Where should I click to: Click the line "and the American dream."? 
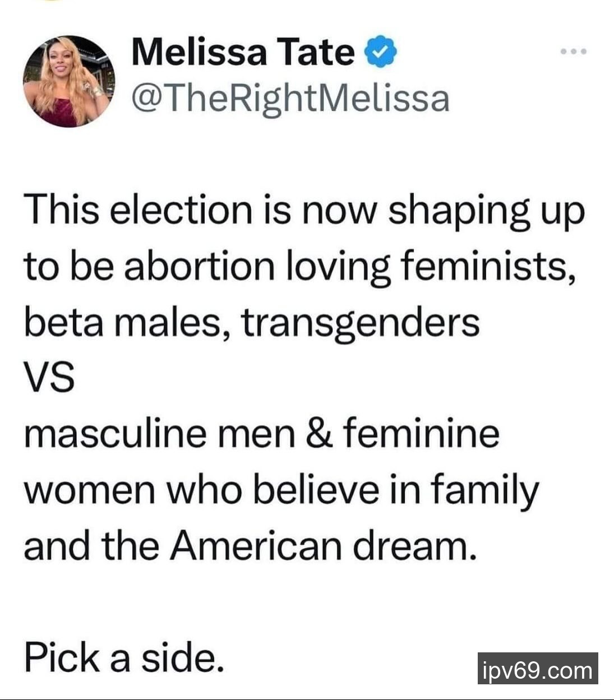coord(250,545)
